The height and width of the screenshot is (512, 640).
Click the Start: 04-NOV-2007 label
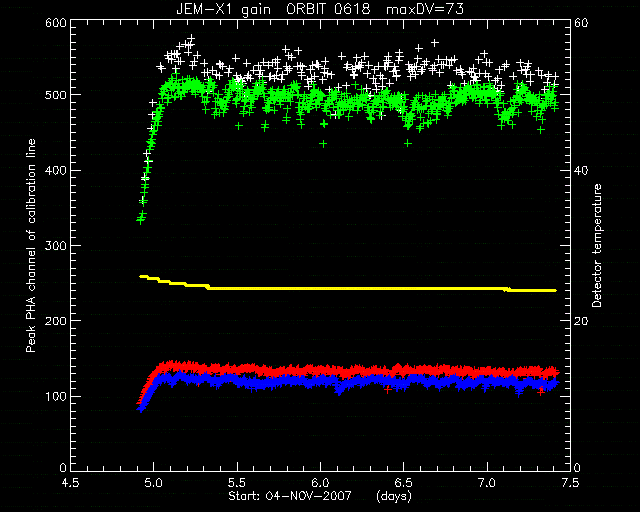point(290,496)
